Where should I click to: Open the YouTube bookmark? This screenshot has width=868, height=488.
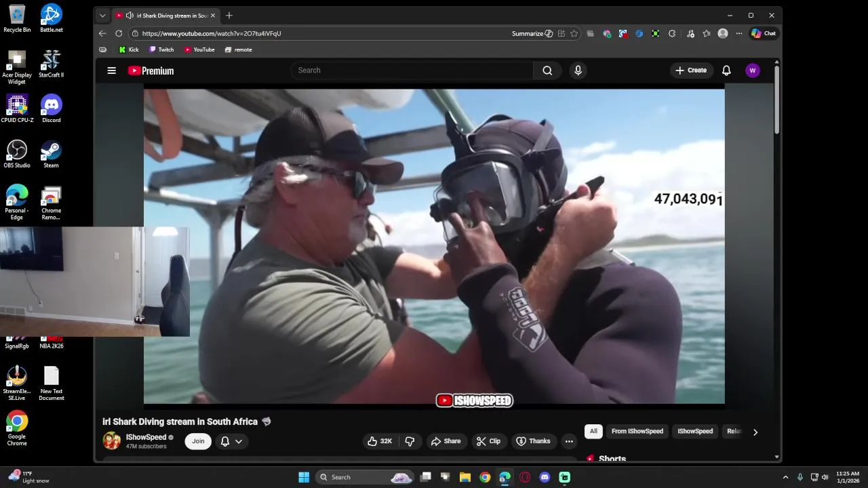[x=199, y=49]
